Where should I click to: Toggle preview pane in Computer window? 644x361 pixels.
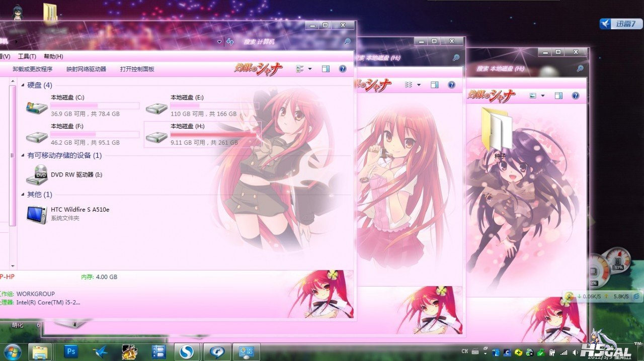pos(326,69)
